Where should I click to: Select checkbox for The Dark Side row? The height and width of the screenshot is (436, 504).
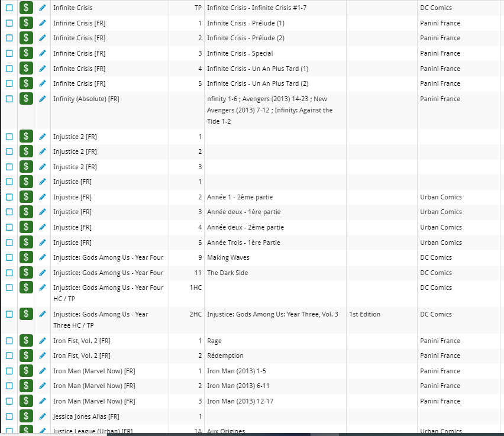[x=9, y=273]
